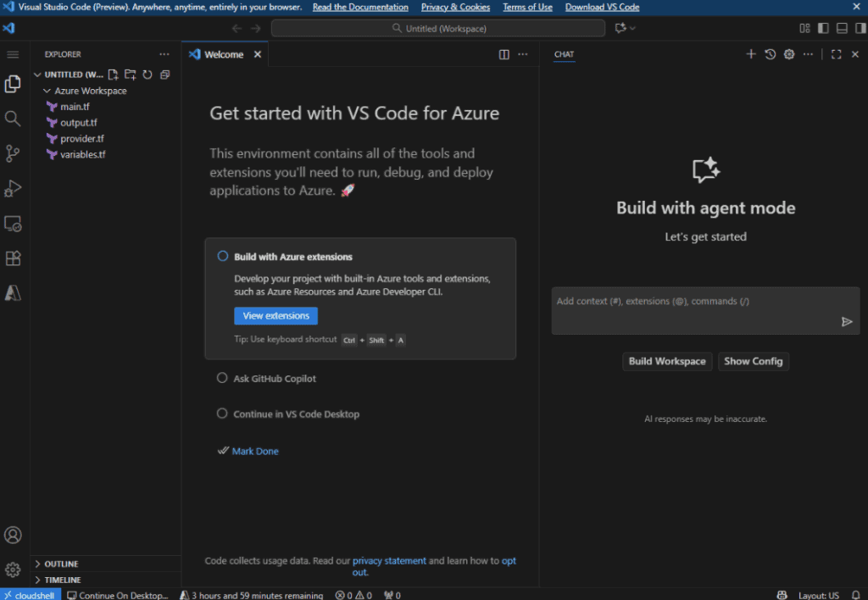Screen dimensions: 868x600
Task: Click the Build Workspace button
Action: [667, 361]
